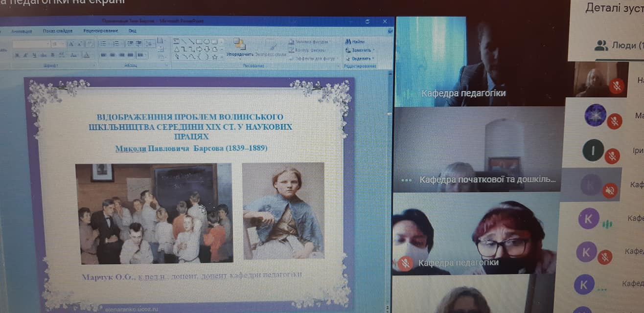Switch to Анимация ribbon tab
The width and height of the screenshot is (644, 313).
click(22, 31)
